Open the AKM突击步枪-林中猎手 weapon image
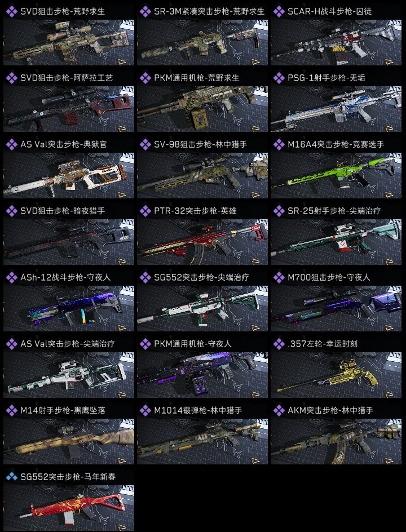The width and height of the screenshot is (406, 532). tap(336, 441)
